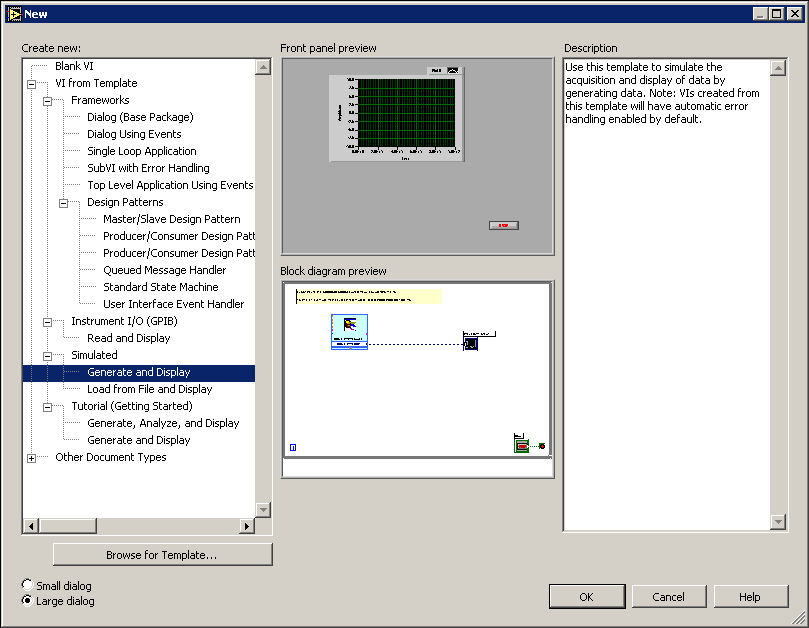Click the graph indicator terminal in block diagram

pos(471,343)
